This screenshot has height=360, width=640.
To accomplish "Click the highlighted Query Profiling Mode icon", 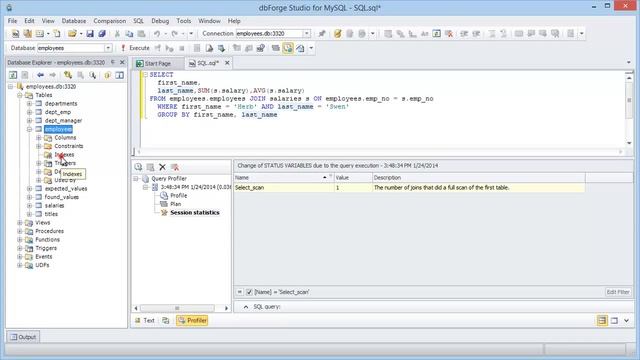I will pyautogui.click(x=288, y=48).
